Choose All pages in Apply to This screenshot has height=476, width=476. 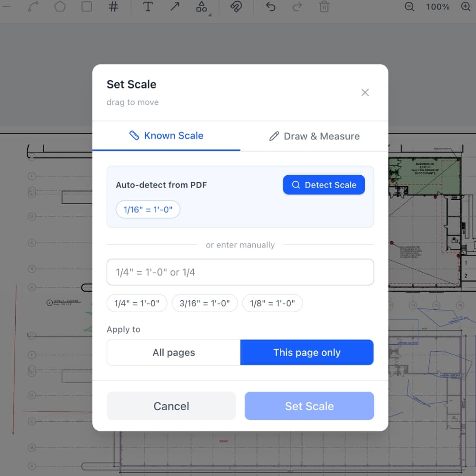tap(174, 353)
